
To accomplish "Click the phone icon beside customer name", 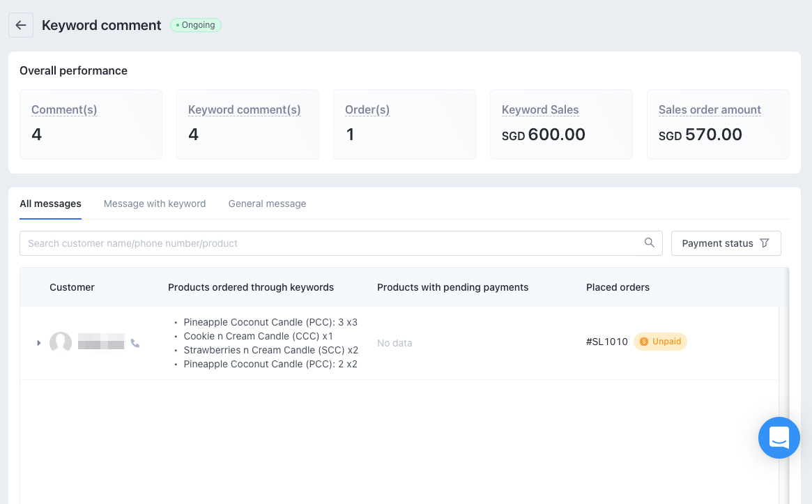I will point(135,343).
